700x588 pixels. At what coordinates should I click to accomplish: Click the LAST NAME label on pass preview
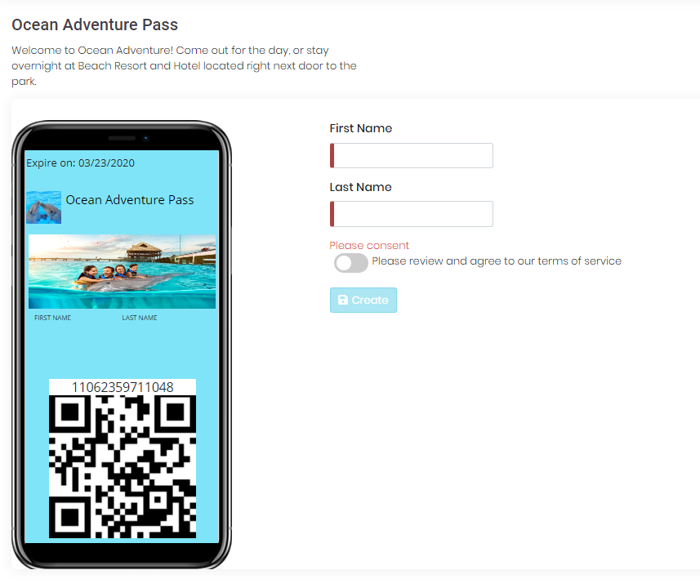click(140, 318)
